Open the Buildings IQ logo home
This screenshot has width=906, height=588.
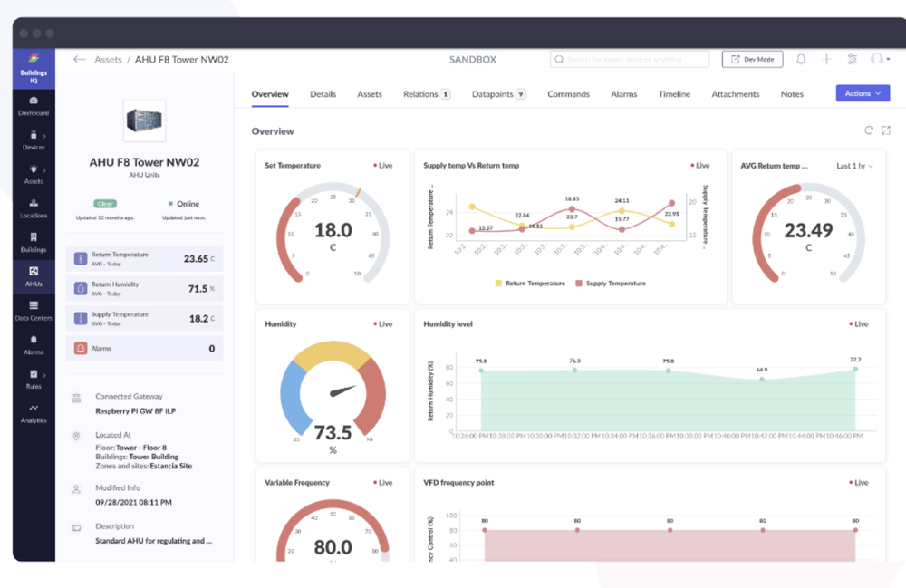pos(34,69)
